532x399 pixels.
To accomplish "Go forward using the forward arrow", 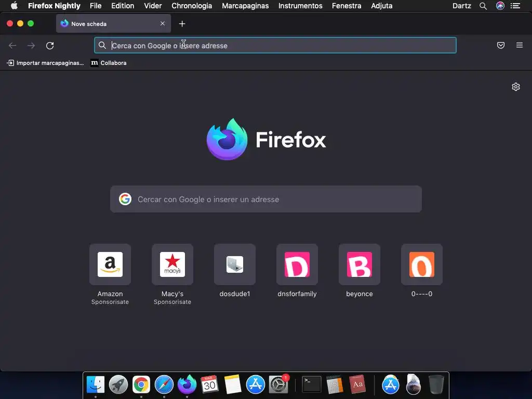I will pos(31,46).
